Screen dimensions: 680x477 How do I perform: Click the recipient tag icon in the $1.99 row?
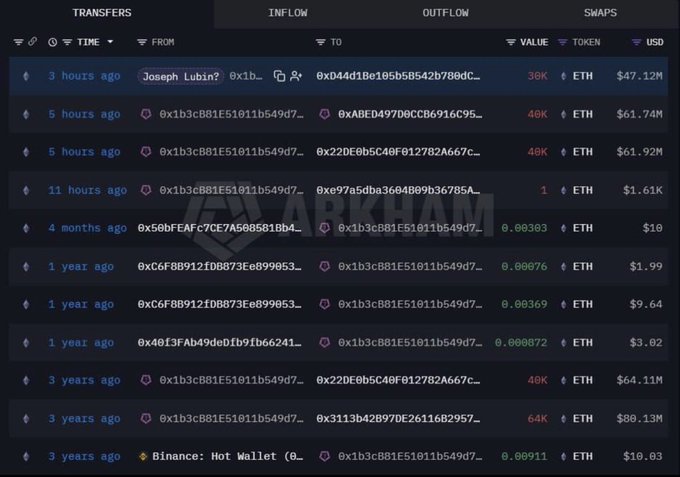[x=324, y=266]
